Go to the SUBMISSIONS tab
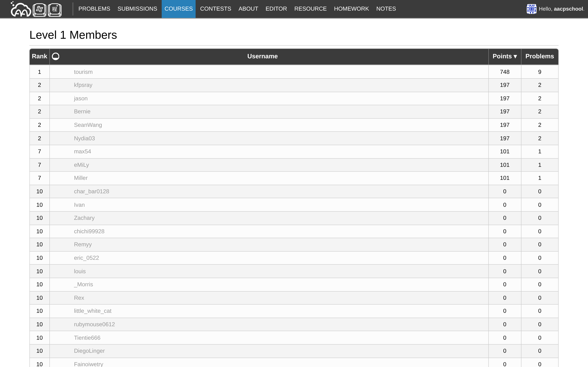Image resolution: width=588 pixels, height=367 pixels. point(137,9)
